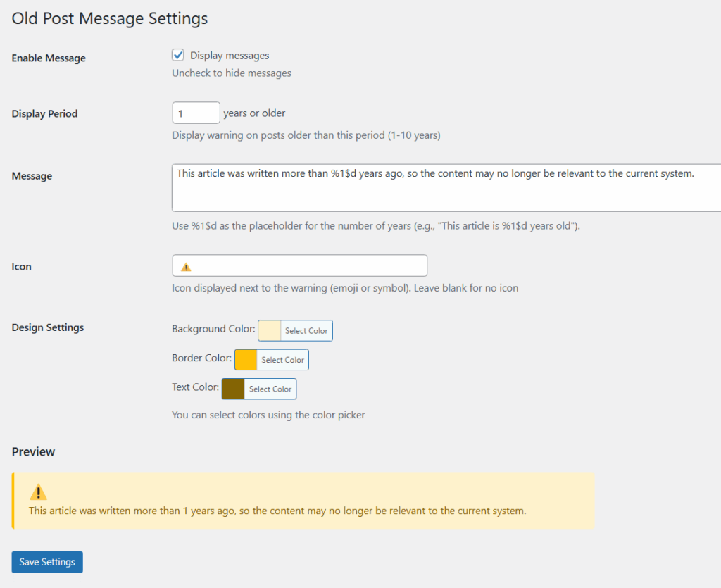Click the preview message text
This screenshot has width=721, height=588.
point(277,511)
